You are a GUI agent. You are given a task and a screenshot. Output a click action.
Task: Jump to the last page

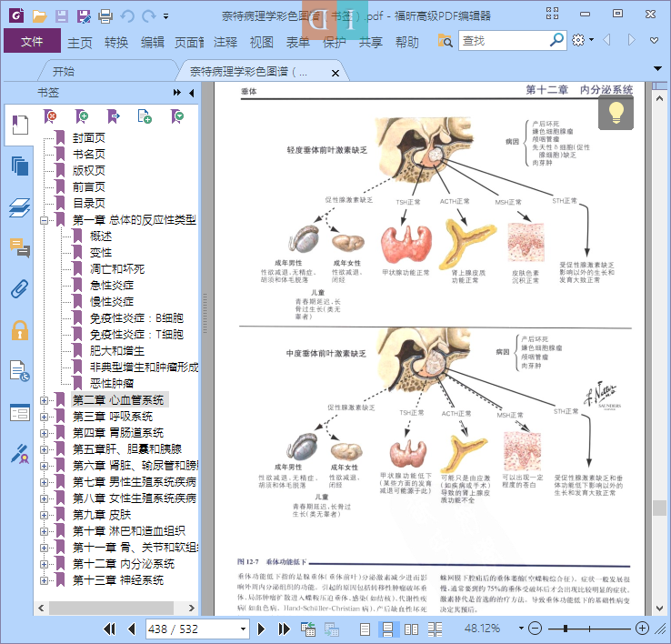(x=284, y=629)
